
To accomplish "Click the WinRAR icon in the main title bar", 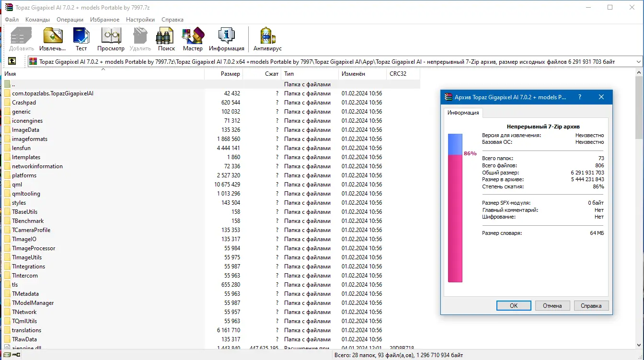I will [9, 7].
